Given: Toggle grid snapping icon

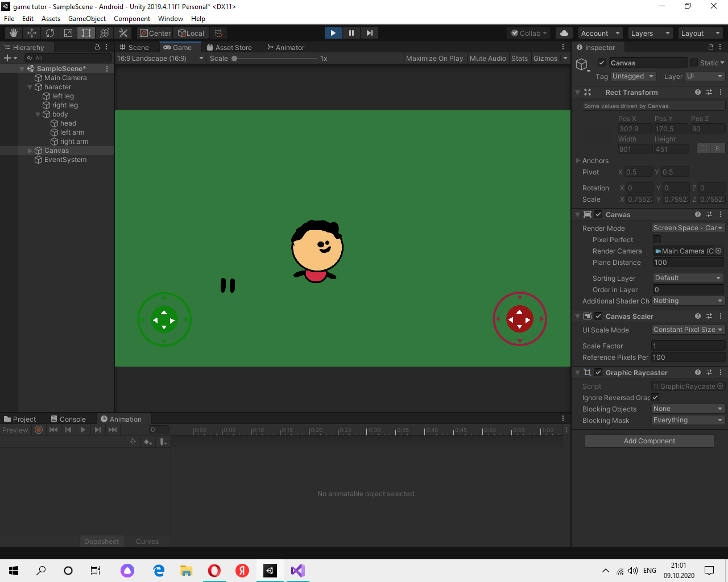Looking at the screenshot, I should (218, 33).
